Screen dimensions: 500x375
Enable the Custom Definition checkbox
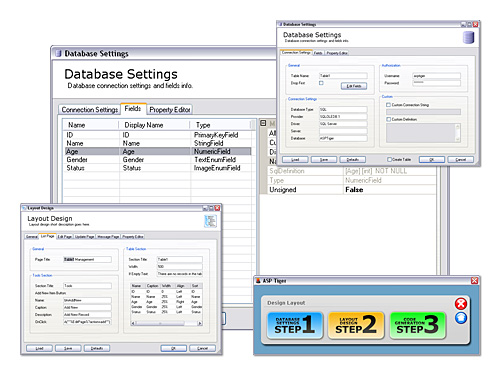click(388, 119)
